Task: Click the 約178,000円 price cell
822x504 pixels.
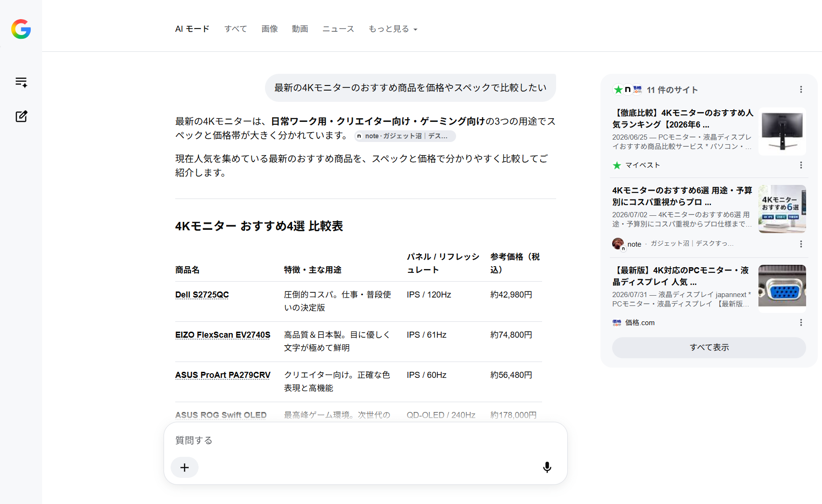Action: pos(514,415)
